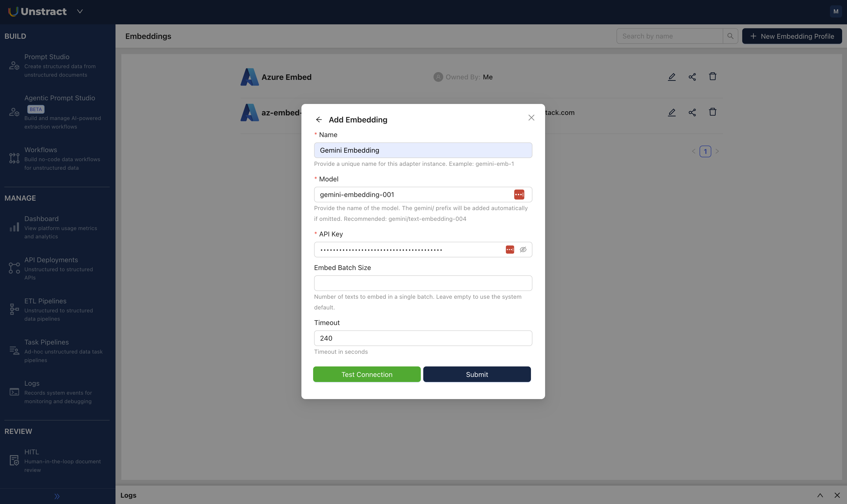Click the Embed Batch Size field
Screen dimensions: 847x504
(x=423, y=283)
